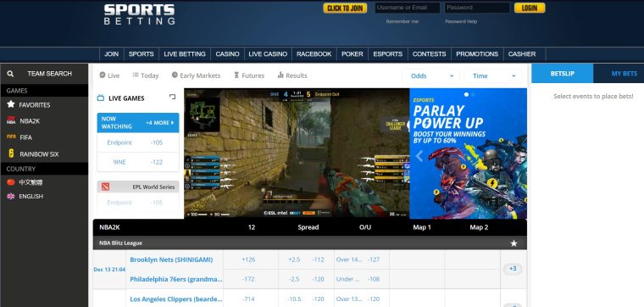Select the FIFA game icon

coord(11,137)
